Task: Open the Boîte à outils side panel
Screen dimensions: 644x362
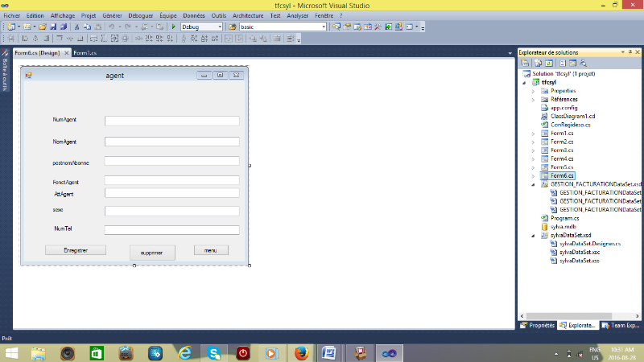Action: [5, 70]
